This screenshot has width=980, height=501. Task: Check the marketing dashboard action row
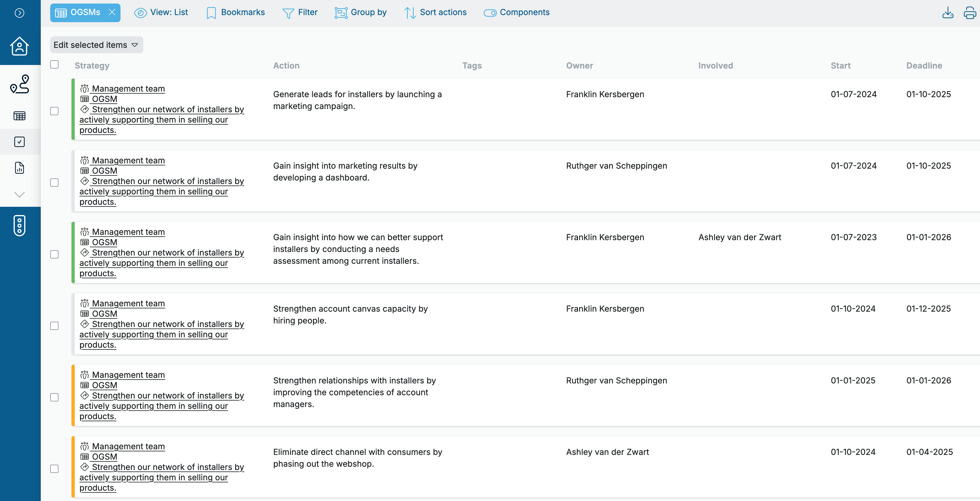54,183
